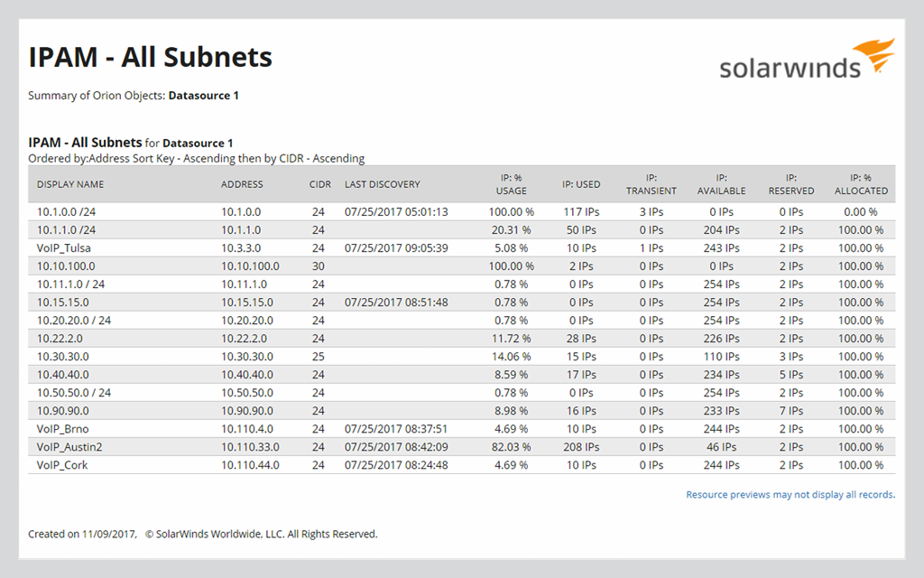This screenshot has width=924, height=578.
Task: Select the '10.1.1.0 /24' display name
Action: [66, 230]
